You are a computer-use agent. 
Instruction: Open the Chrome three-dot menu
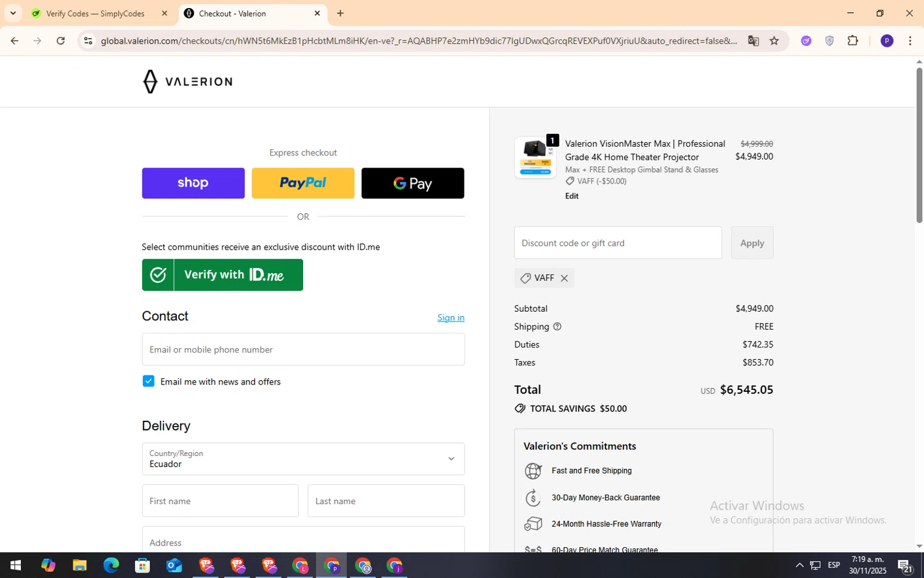(x=910, y=41)
